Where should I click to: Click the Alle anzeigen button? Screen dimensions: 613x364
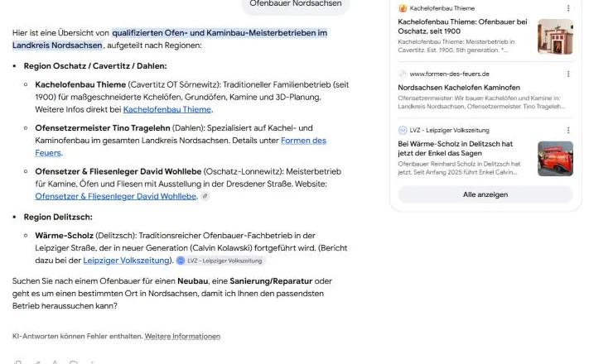click(485, 194)
